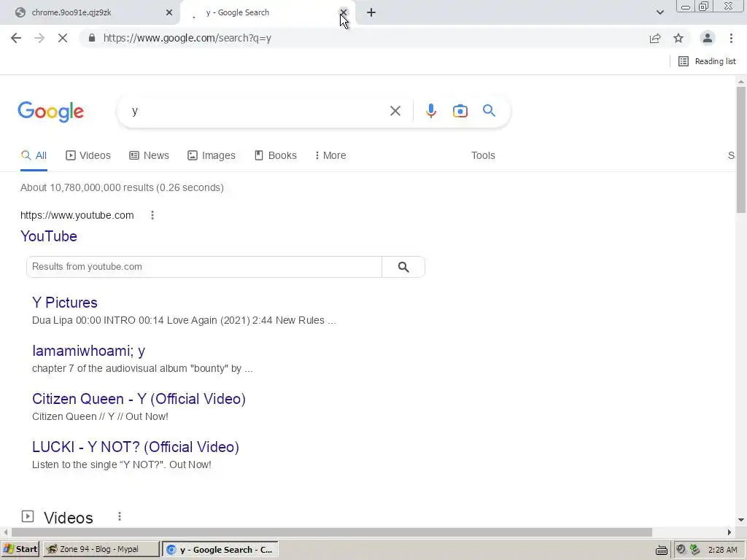The height and width of the screenshot is (560, 747).
Task: Stop loading the page
Action: tap(63, 38)
